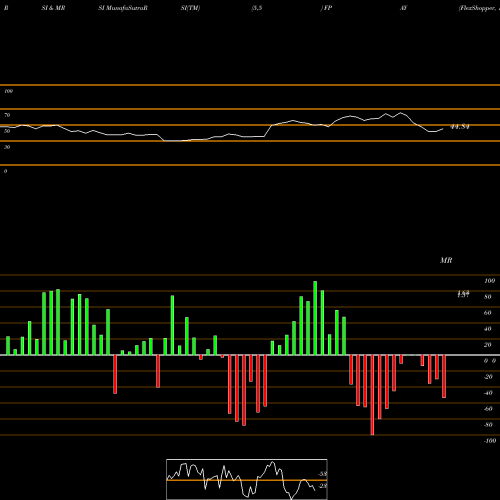This screenshot has width=500, height=500.
Task: Click the last red MR bar on right
Action: pyautogui.click(x=444, y=377)
